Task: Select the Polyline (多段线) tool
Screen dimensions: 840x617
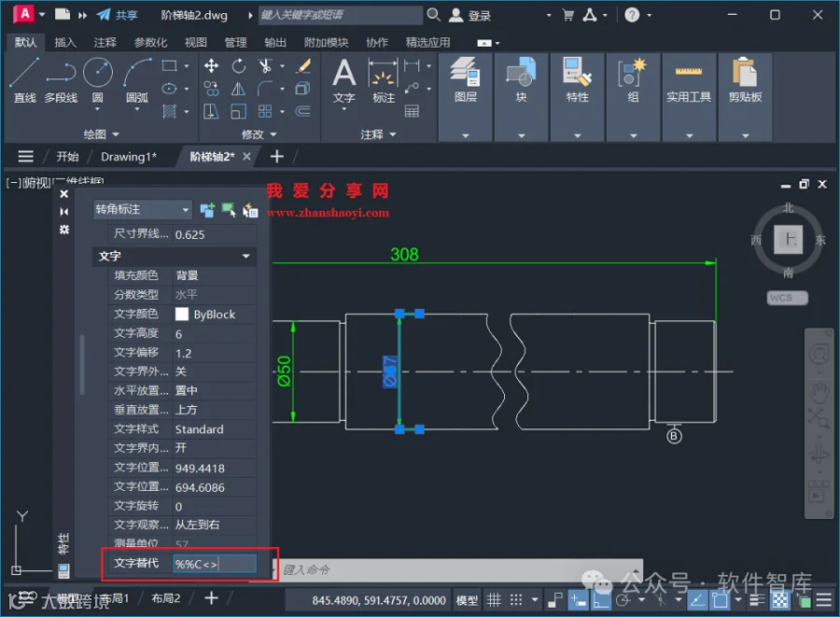Action: pos(61,80)
